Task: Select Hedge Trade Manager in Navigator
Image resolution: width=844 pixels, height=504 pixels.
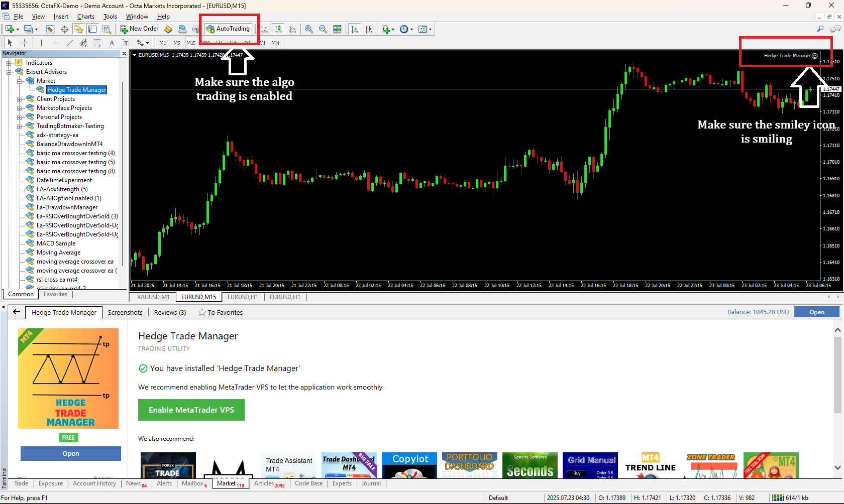Action: click(76, 90)
